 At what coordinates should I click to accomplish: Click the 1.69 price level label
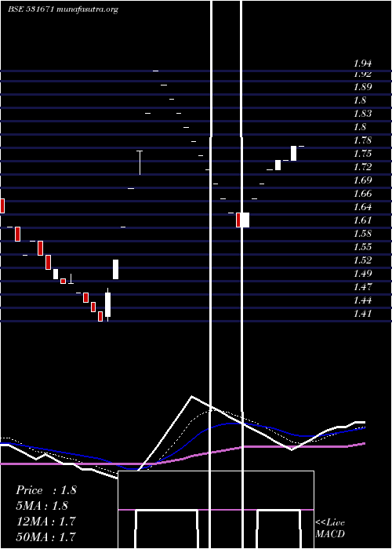[362, 180]
